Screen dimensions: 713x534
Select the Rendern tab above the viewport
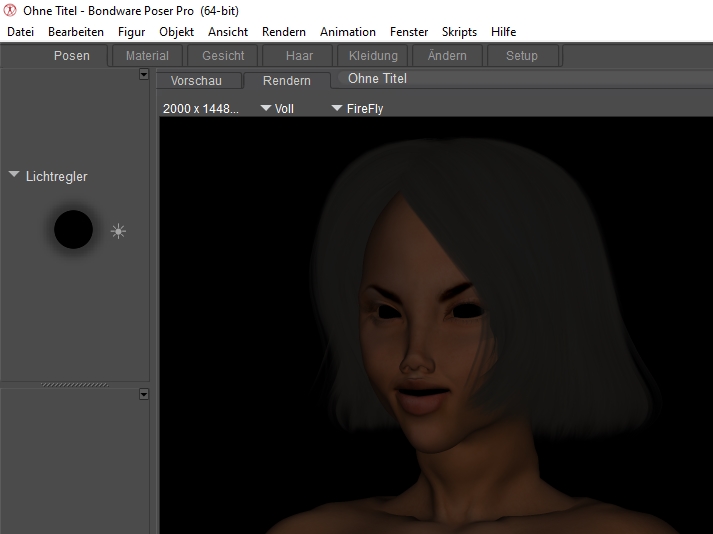286,80
